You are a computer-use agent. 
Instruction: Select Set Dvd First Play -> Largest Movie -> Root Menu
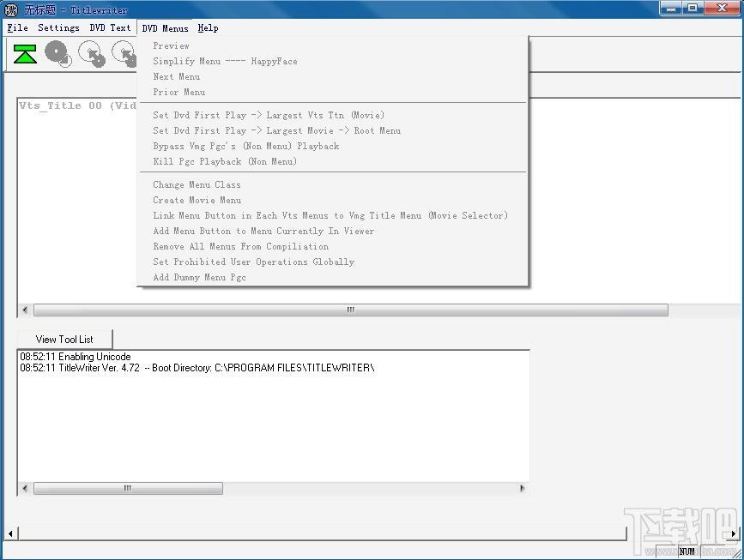pyautogui.click(x=333, y=130)
